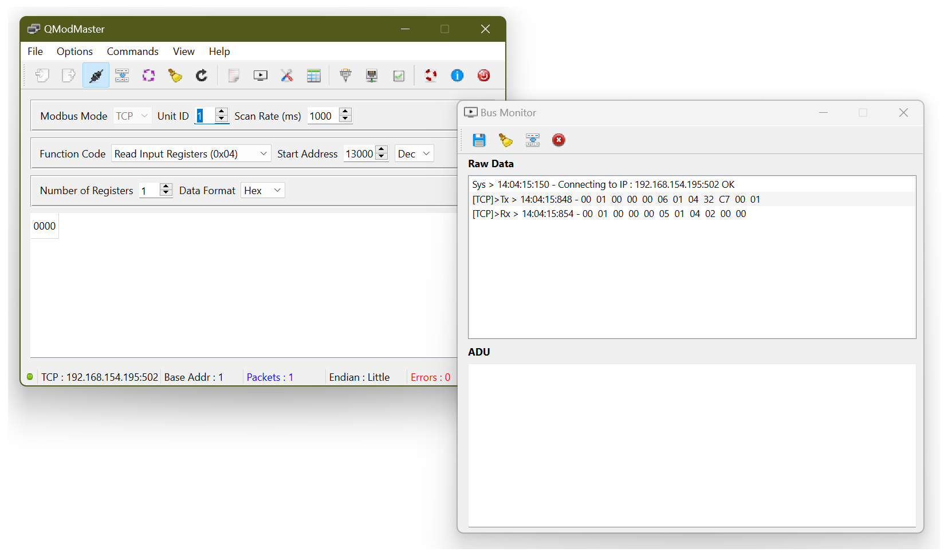Open the Dec address base dropdown
Image resolution: width=944 pixels, height=560 pixels.
click(x=414, y=154)
